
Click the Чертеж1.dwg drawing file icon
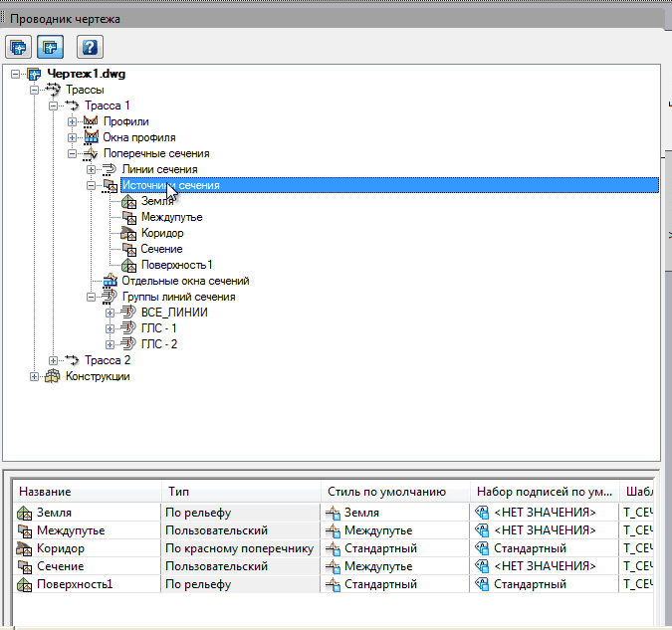[x=35, y=74]
